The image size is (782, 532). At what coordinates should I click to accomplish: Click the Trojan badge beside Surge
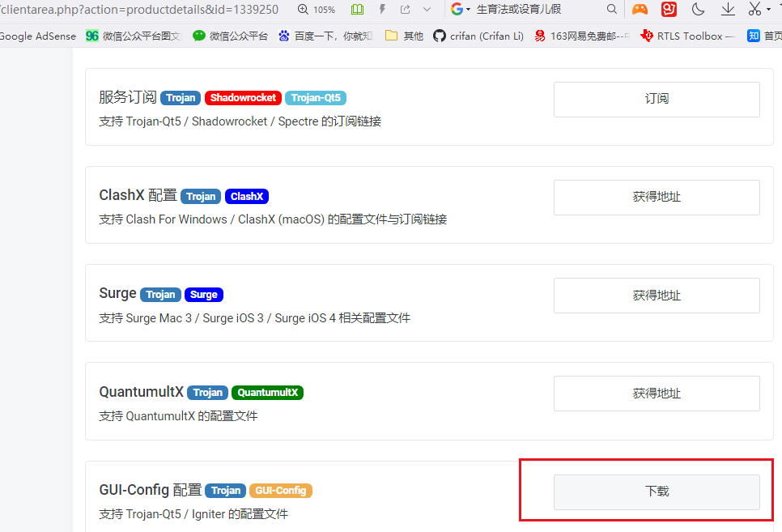click(160, 295)
